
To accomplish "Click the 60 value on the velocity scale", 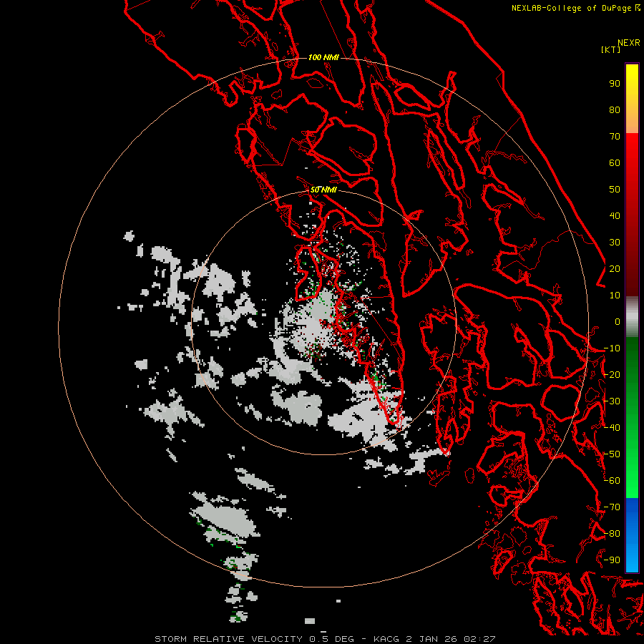I will (x=615, y=162).
